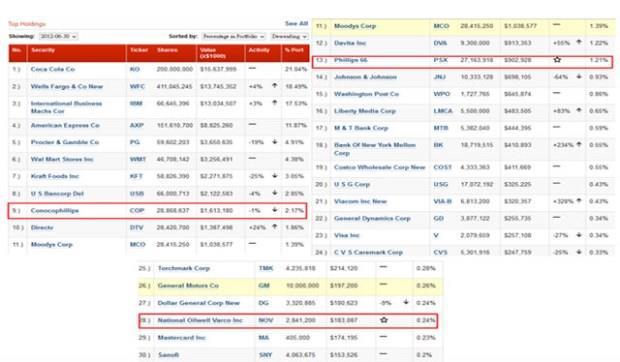This screenshot has height=362, width=620.
Task: Click the down arrow beside Procter & Gamble
Action: coord(274,141)
